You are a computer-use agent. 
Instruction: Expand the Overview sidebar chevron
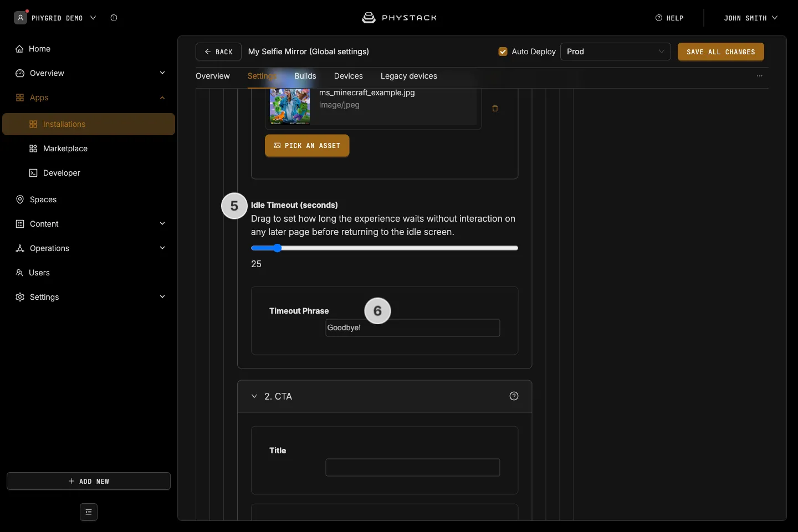162,73
